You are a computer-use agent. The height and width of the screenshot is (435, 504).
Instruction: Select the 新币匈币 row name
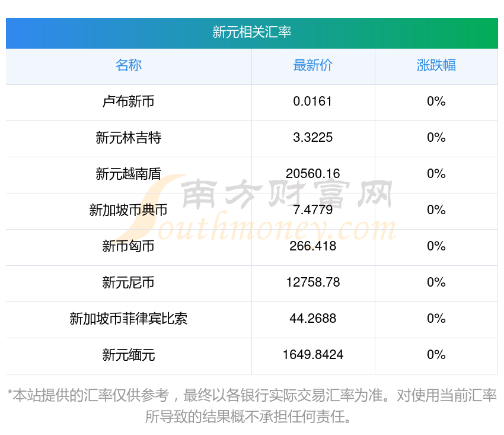pyautogui.click(x=129, y=246)
